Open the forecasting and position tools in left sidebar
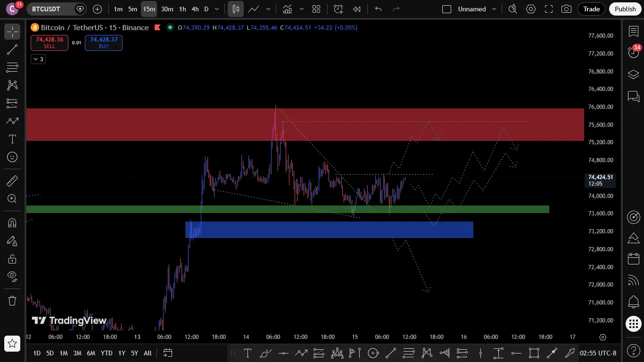Viewport: 644px width, 362px height. pos(12,103)
